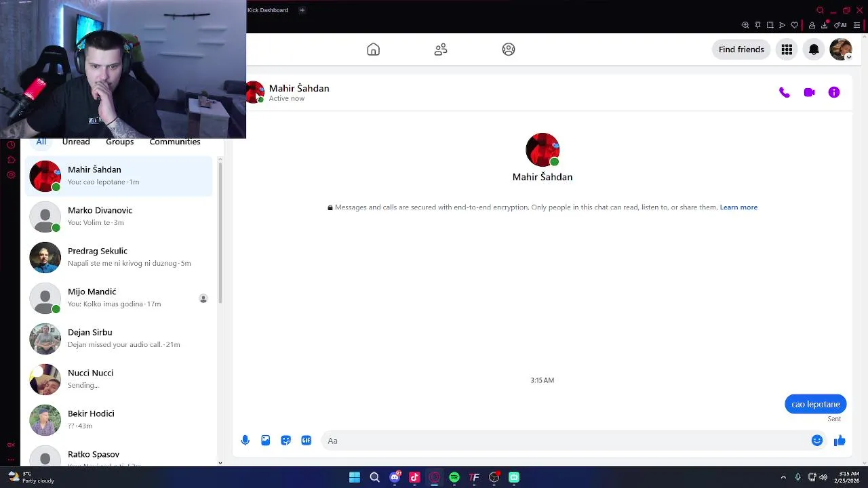Click the Mahir Šahdan name in chat header
The height and width of the screenshot is (488, 868).
pyautogui.click(x=299, y=88)
